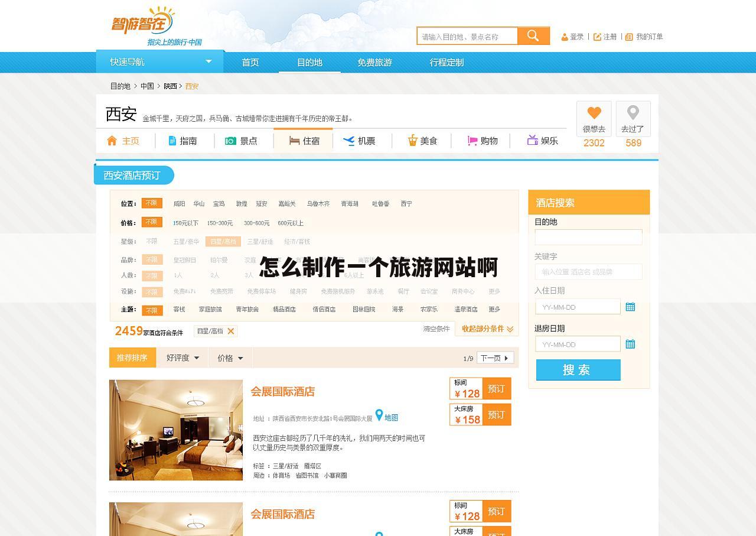Select 温泉酒店 theme filter
Image resolution: width=756 pixels, height=536 pixels.
pyautogui.click(x=466, y=309)
